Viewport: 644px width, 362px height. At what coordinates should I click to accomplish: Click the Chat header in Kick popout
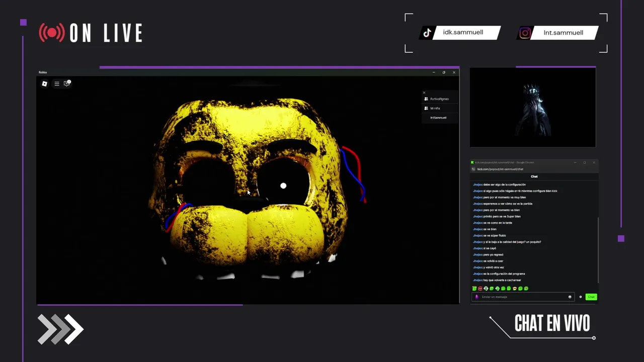coord(534,176)
